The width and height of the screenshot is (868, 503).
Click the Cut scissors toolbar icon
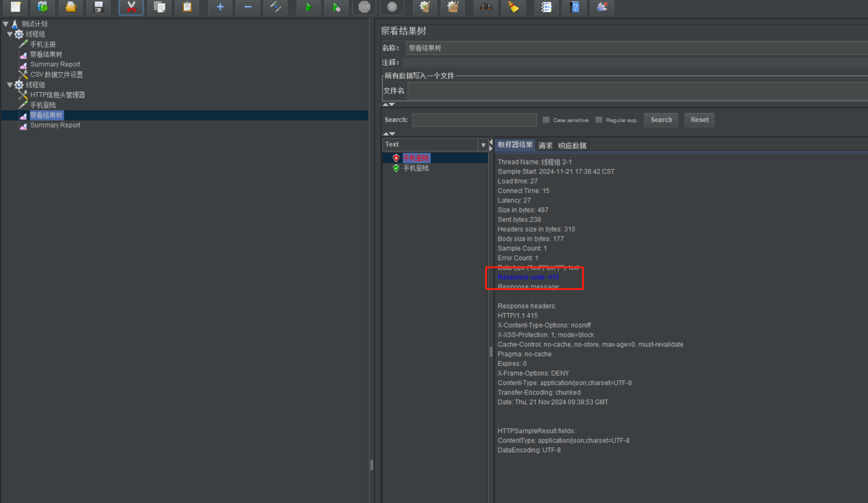131,7
